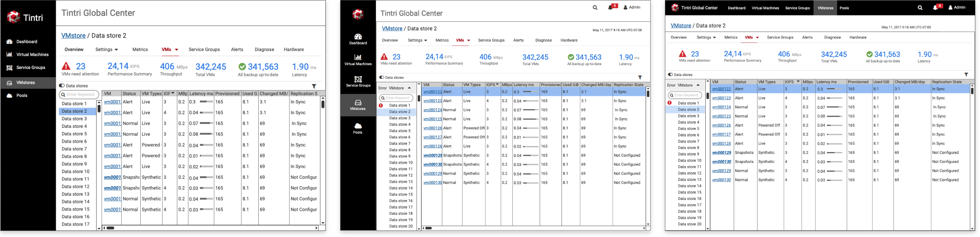Click the Admin user icon in top-nav mockup
The image size is (980, 237).
pyautogui.click(x=950, y=7)
